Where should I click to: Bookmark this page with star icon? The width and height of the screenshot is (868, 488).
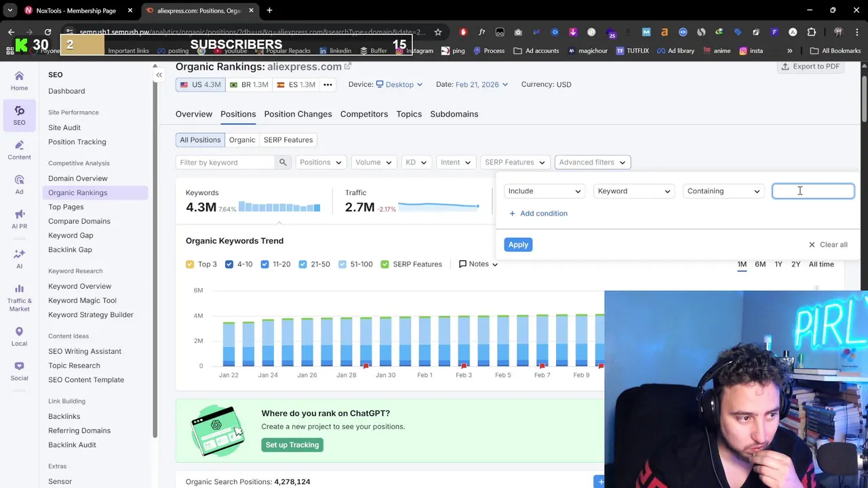[438, 32]
